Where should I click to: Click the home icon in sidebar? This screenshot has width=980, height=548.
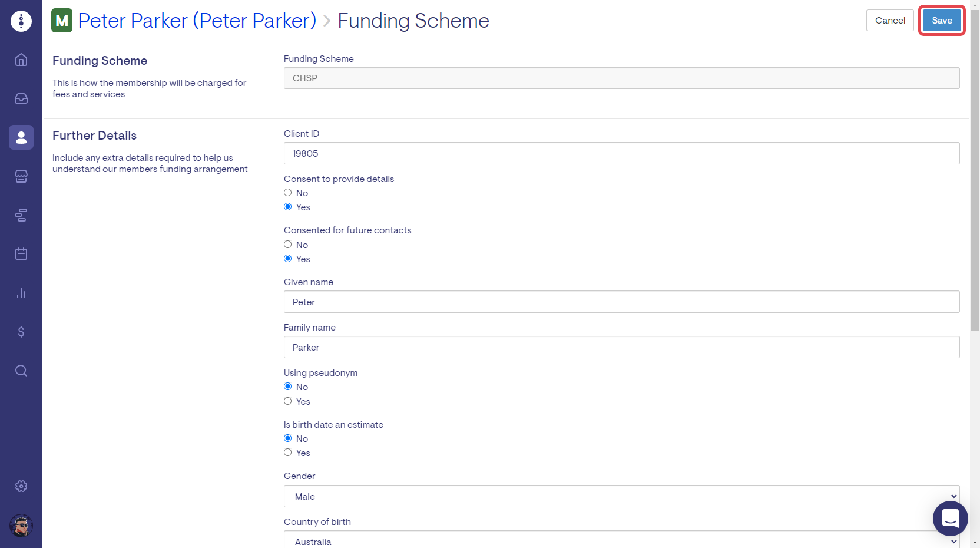pyautogui.click(x=21, y=60)
